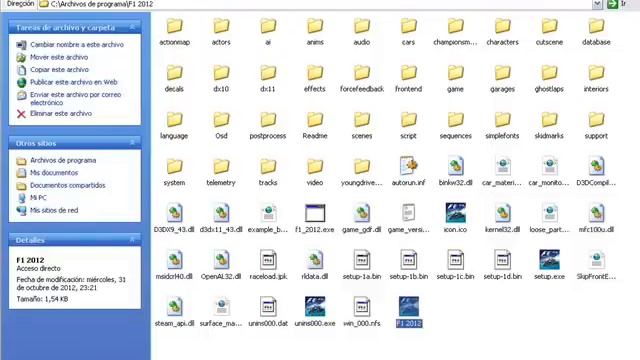Open Mis sitios de red link
Image resolution: width=640 pixels, height=360 pixels.
pyautogui.click(x=54, y=210)
